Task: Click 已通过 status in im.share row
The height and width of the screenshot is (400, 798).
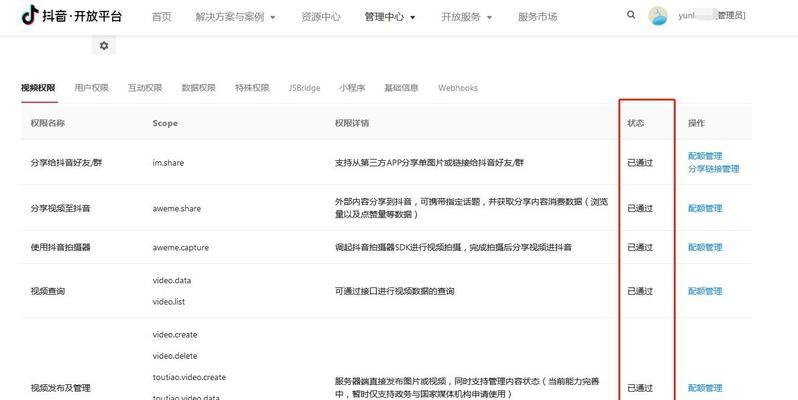Action: [x=640, y=163]
